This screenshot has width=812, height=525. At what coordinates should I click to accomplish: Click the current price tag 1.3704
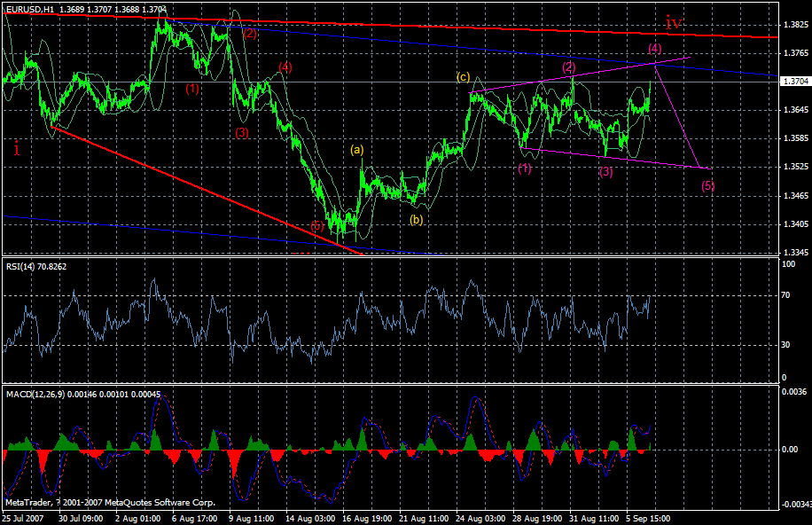pyautogui.click(x=795, y=82)
